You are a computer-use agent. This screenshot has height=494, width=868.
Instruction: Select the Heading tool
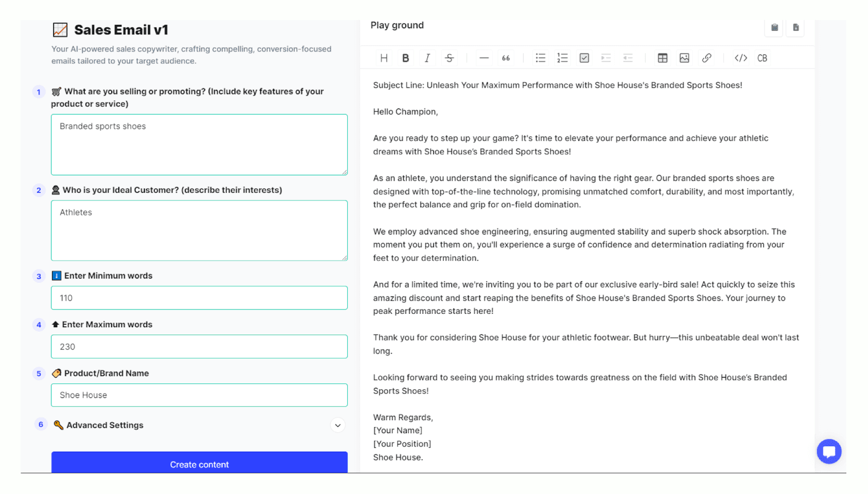(384, 58)
